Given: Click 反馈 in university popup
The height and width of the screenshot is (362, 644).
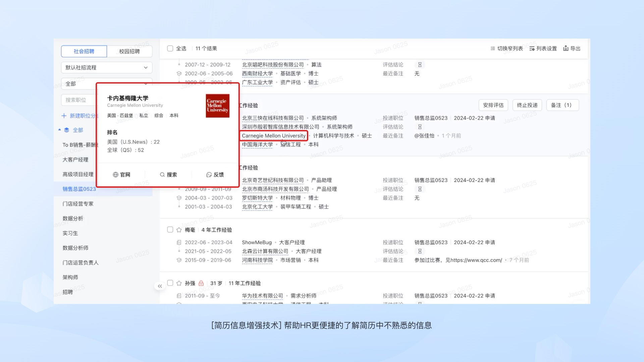Looking at the screenshot, I should [x=215, y=175].
